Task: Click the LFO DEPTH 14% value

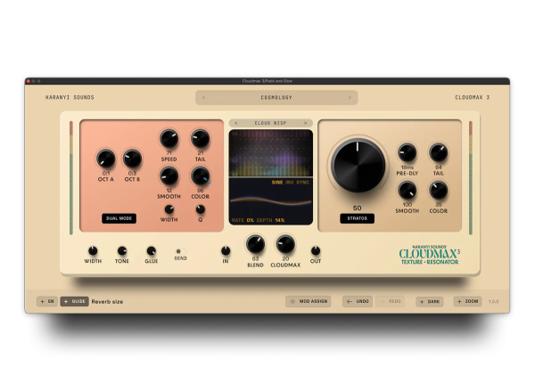Action: coord(280,220)
